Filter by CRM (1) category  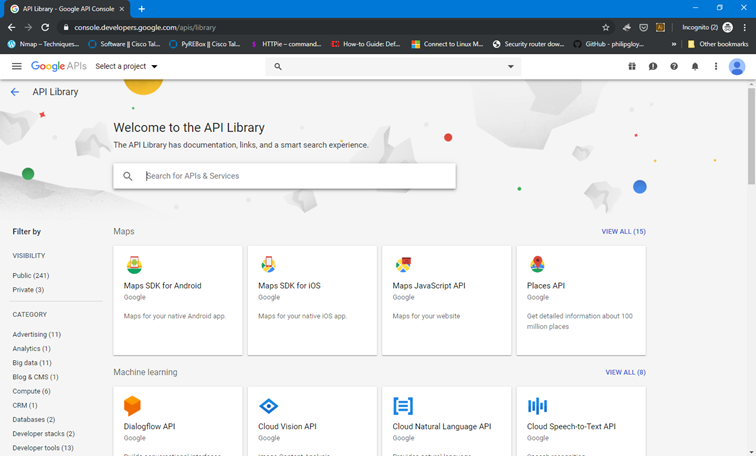point(25,405)
